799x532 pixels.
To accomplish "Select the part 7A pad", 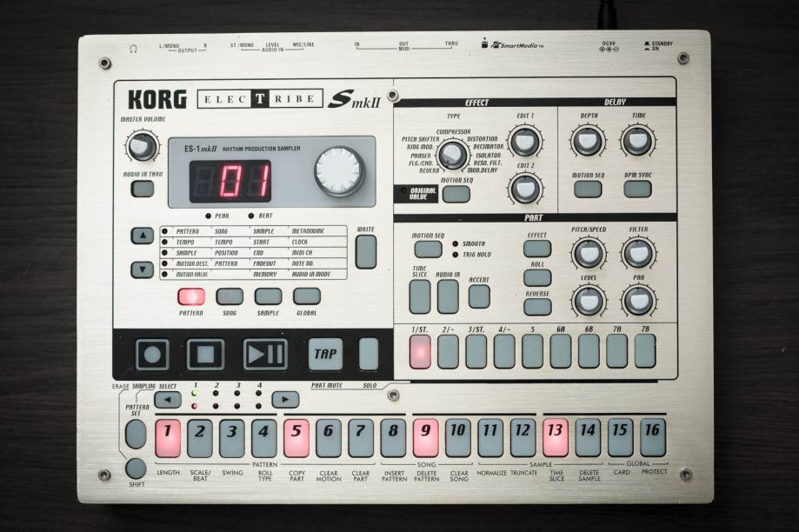I will click(616, 351).
